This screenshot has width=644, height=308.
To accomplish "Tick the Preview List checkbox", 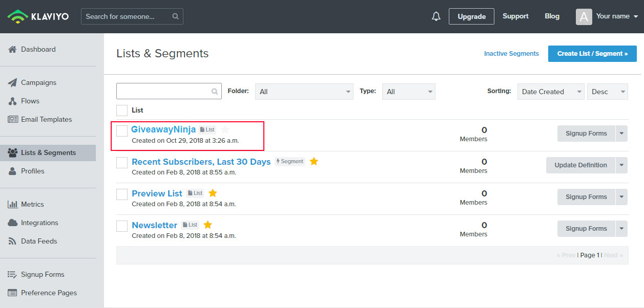I will click(x=122, y=194).
